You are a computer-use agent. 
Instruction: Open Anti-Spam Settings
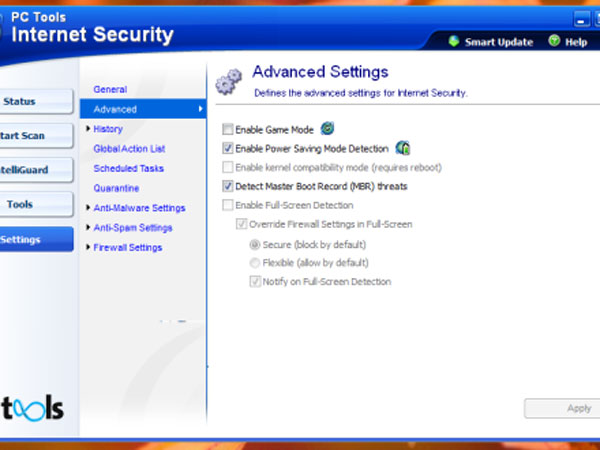133,228
